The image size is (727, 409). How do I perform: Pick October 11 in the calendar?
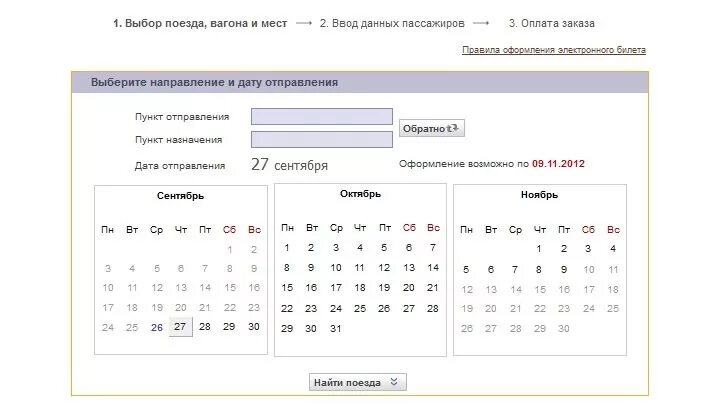click(x=360, y=268)
